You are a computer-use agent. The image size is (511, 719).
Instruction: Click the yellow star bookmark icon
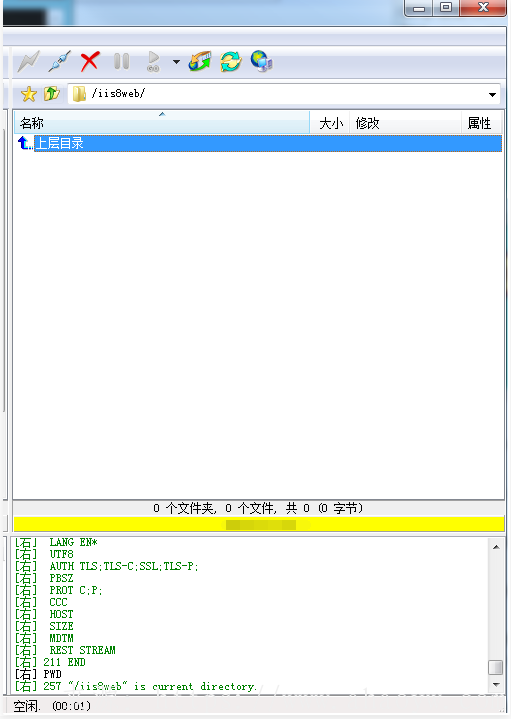click(28, 94)
